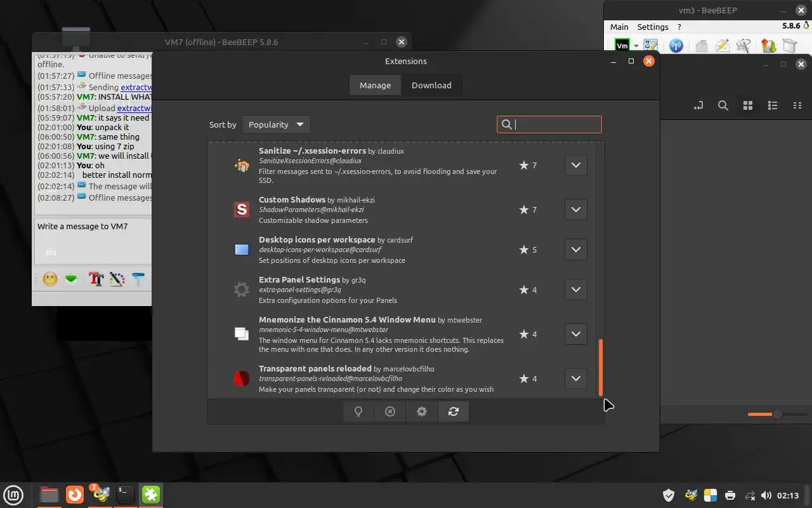Expand Extra Panel Settings options
The width and height of the screenshot is (812, 508).
tap(575, 290)
